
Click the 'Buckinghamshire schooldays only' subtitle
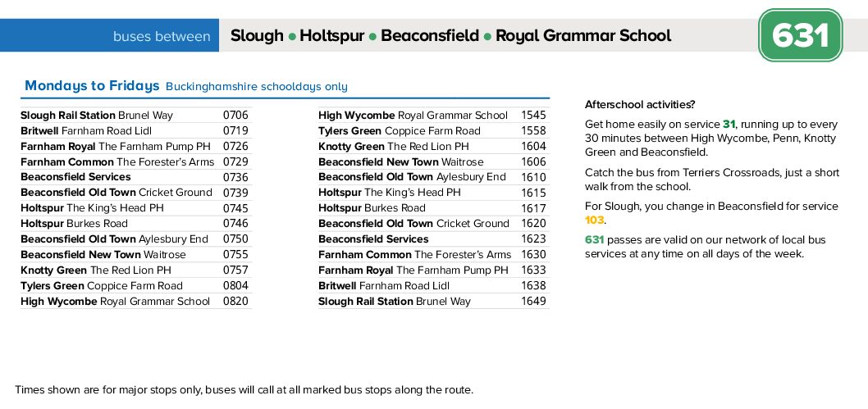[256, 87]
